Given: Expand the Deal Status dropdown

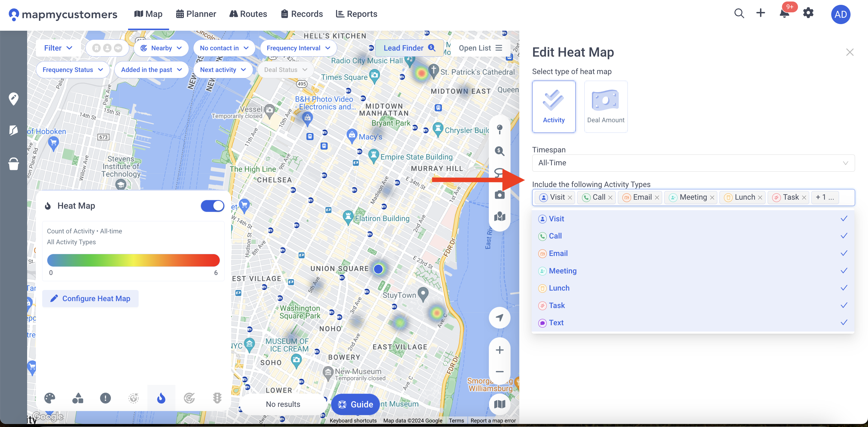Looking at the screenshot, I should click(285, 70).
